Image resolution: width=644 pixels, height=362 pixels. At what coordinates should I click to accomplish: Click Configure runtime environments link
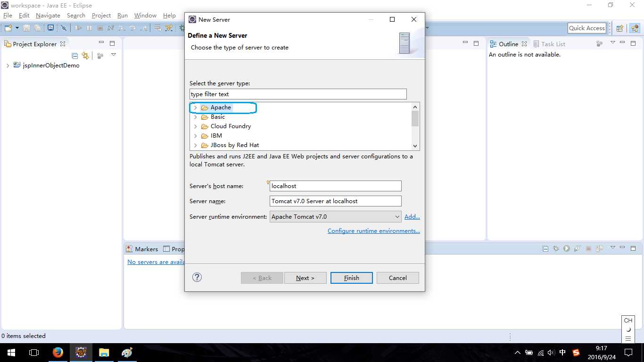(374, 231)
